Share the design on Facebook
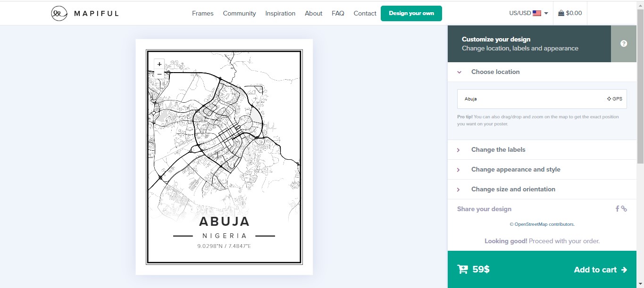 coord(617,208)
